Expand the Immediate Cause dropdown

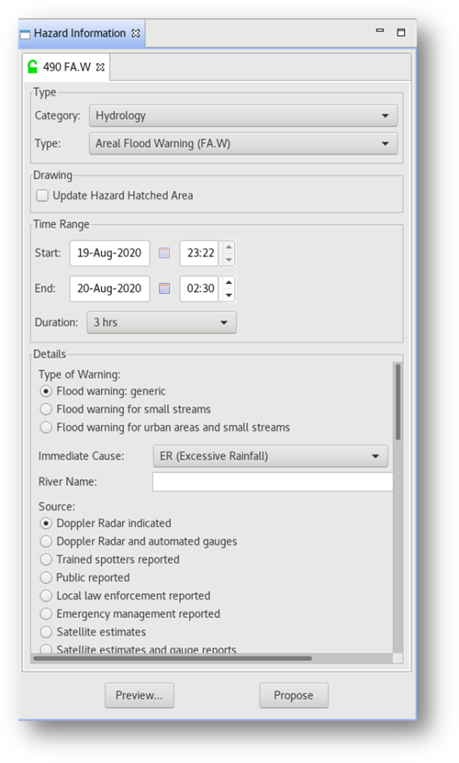270,456
